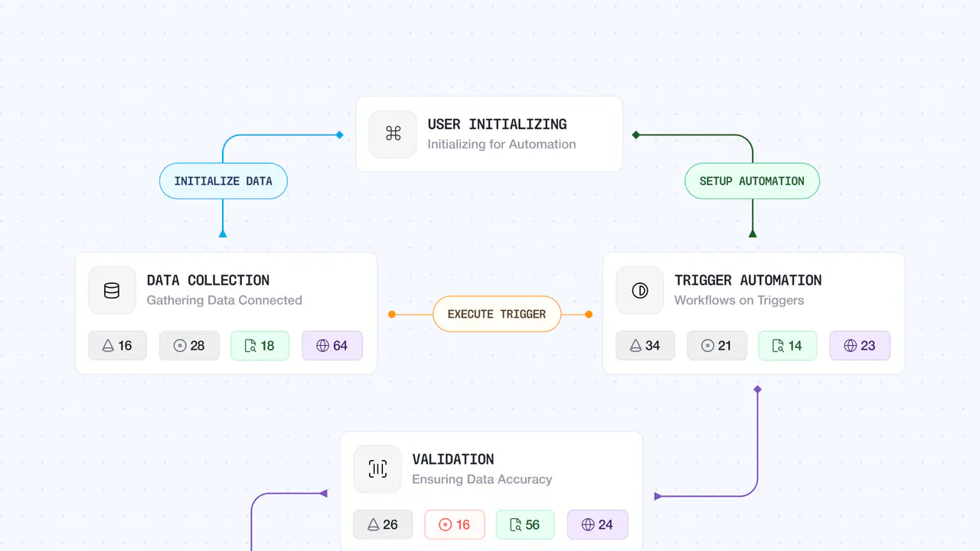This screenshot has height=551, width=980.
Task: Click the blue arrowhead above Data Collection
Action: [223, 233]
